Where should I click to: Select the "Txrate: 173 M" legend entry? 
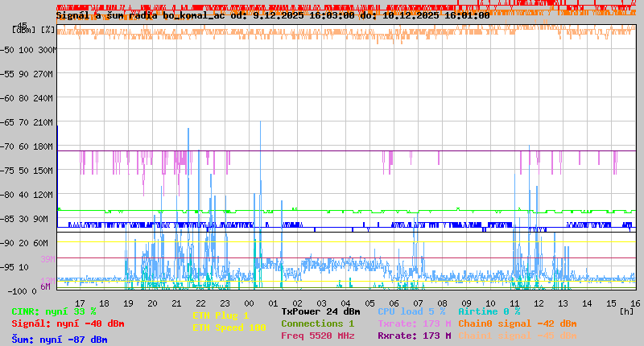coord(415,323)
